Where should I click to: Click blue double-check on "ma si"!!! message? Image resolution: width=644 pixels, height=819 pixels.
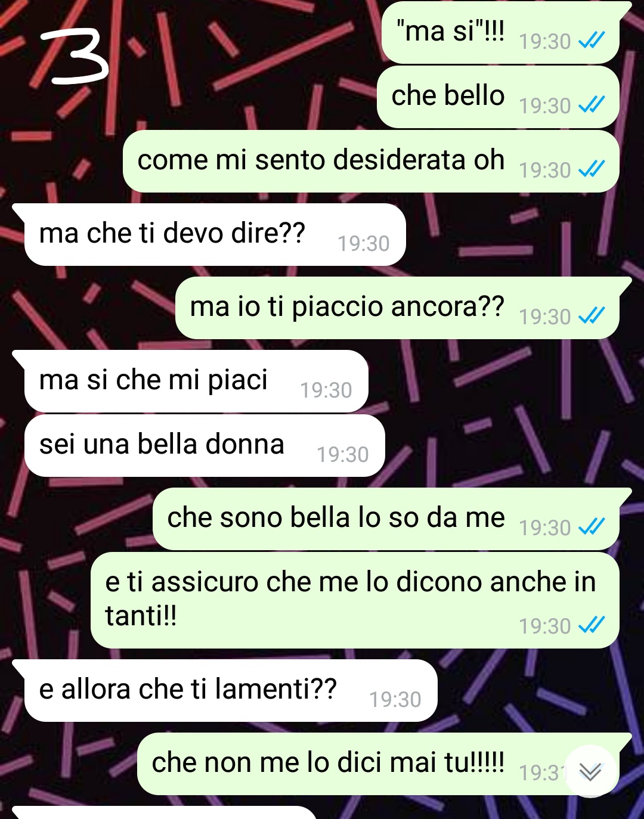click(592, 41)
